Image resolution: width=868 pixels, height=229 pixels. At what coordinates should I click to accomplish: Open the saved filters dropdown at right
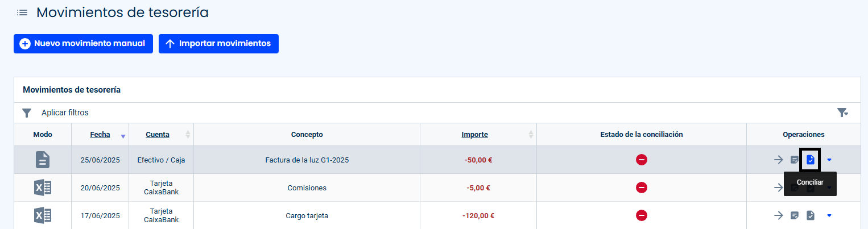pos(843,113)
